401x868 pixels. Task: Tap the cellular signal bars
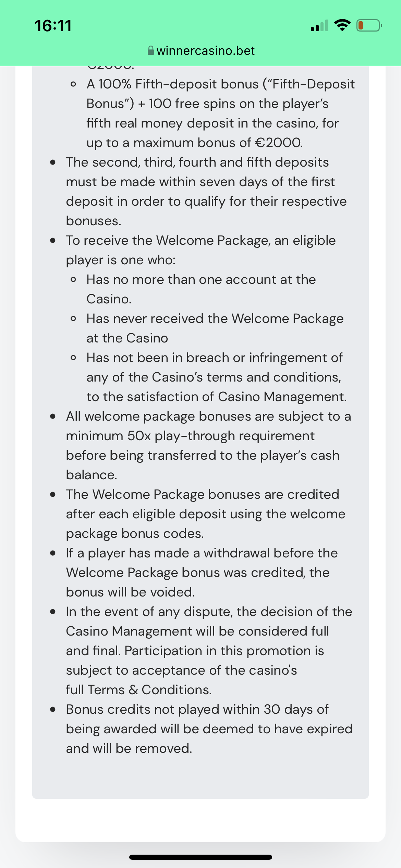[x=319, y=26]
